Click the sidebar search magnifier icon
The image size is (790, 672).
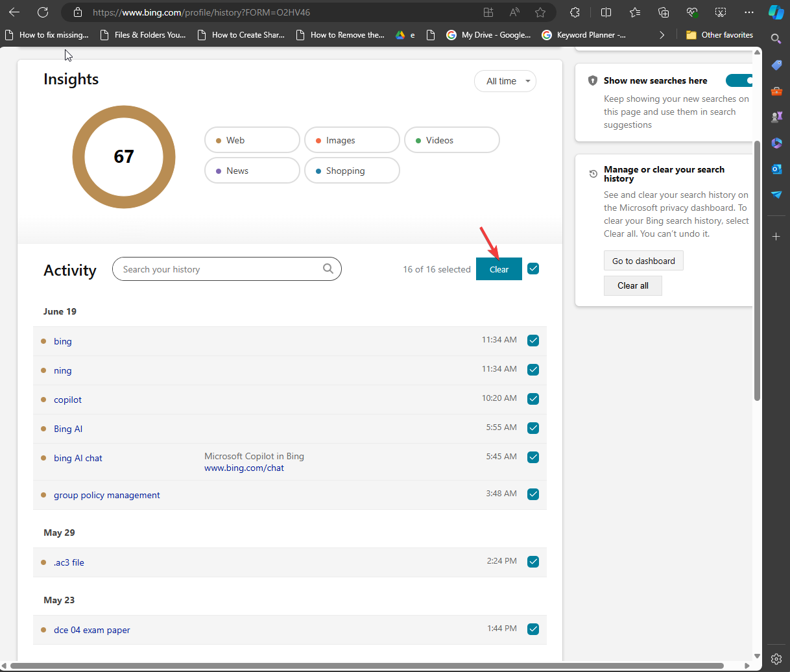776,39
